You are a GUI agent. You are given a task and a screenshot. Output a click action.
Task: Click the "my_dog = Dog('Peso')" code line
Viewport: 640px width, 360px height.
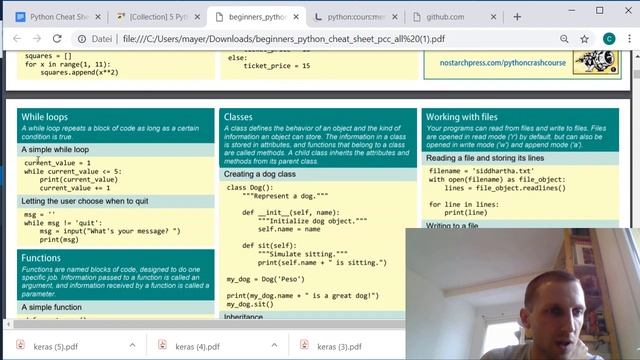pyautogui.click(x=266, y=280)
